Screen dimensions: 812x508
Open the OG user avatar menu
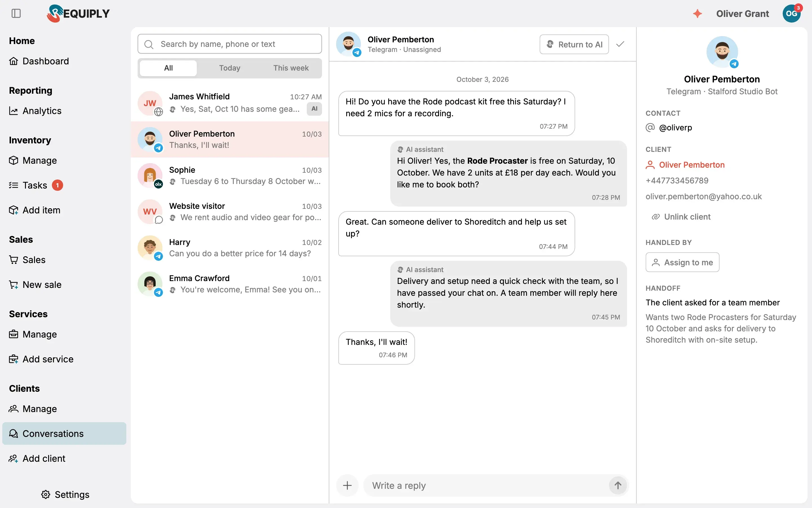pyautogui.click(x=791, y=14)
